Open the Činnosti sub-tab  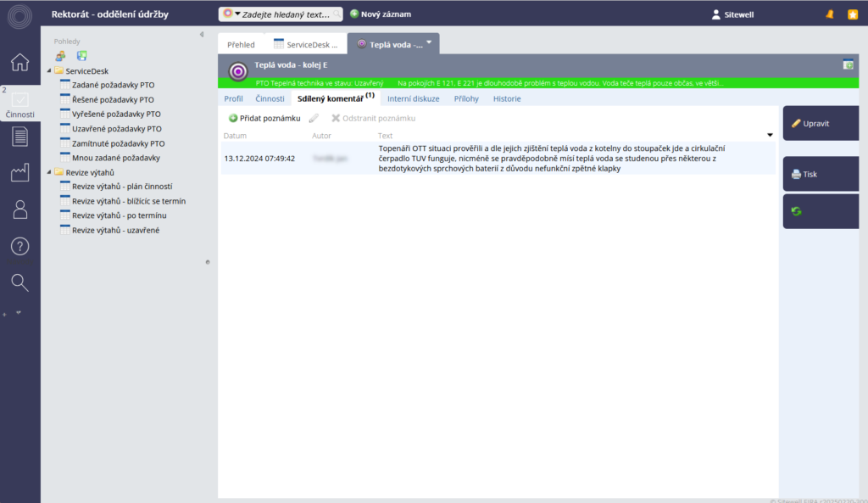(270, 98)
